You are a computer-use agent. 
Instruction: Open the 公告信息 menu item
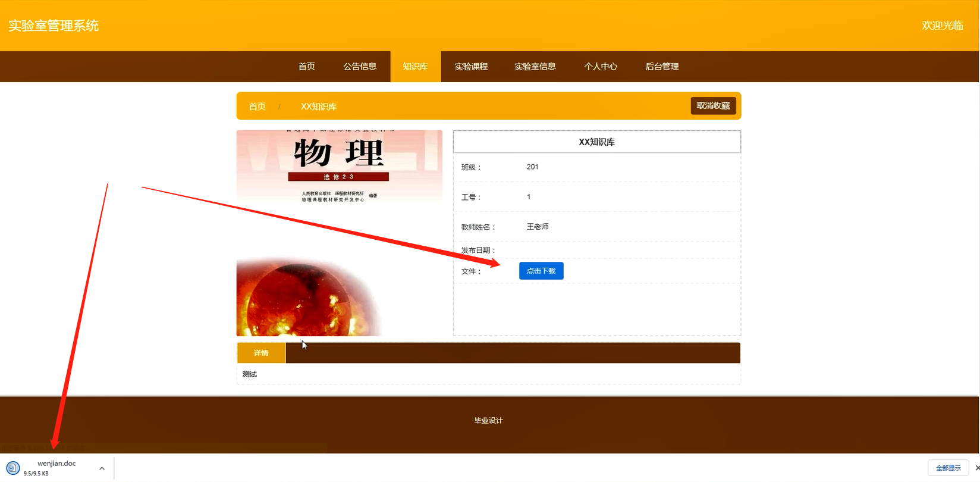pos(360,67)
